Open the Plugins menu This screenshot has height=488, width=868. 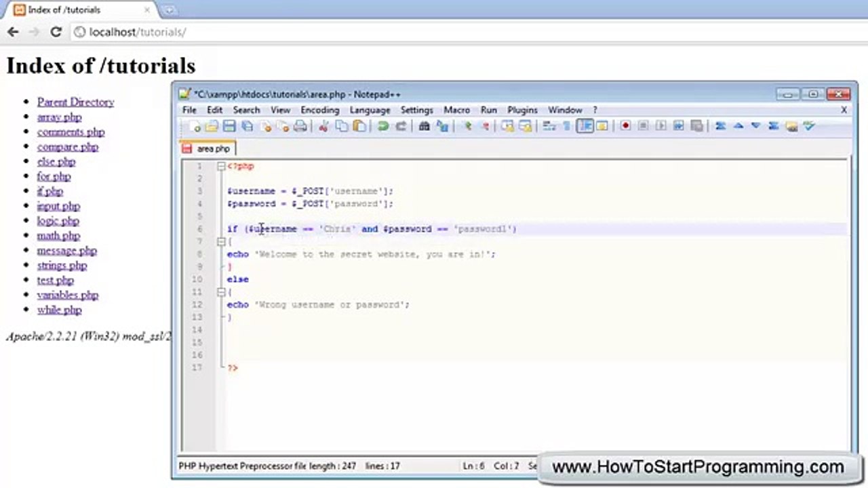[x=522, y=110]
